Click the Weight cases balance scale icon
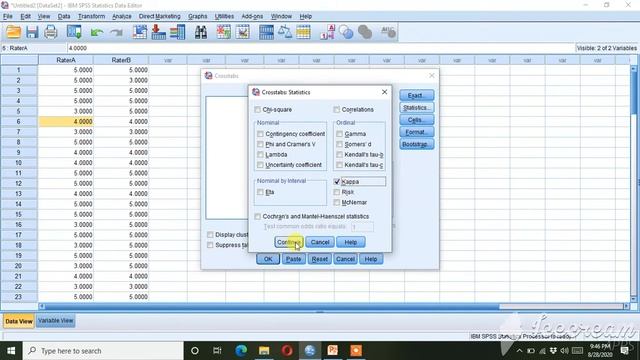 coord(285,32)
